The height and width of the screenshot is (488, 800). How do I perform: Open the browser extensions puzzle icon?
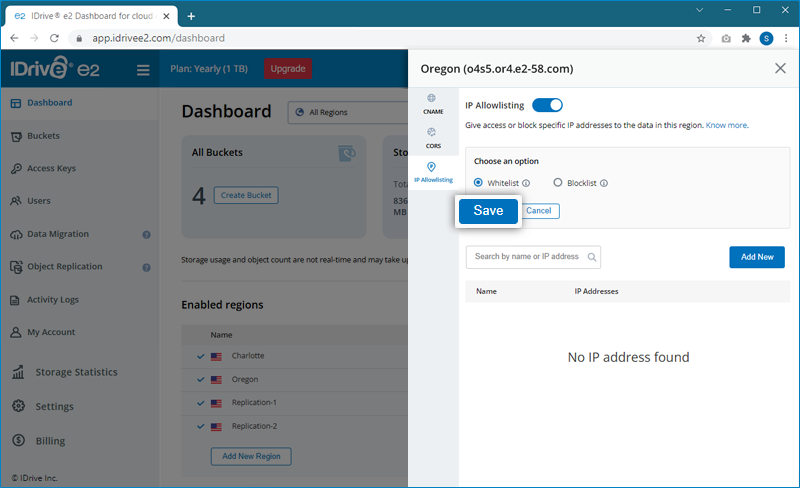click(x=745, y=38)
